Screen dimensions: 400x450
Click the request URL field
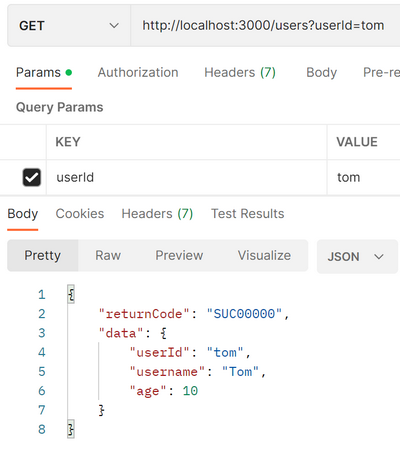(x=265, y=26)
